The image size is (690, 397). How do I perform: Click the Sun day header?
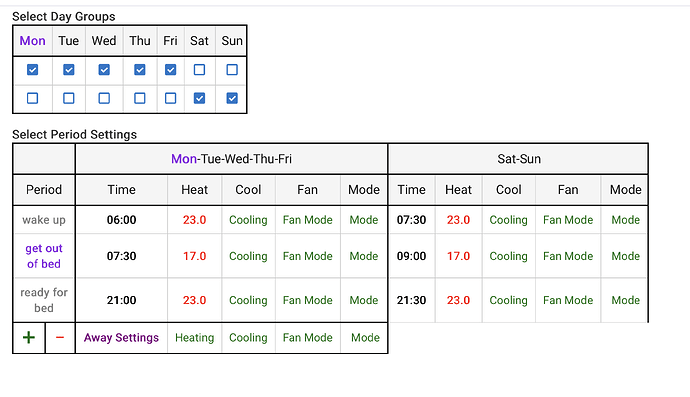[x=232, y=40]
